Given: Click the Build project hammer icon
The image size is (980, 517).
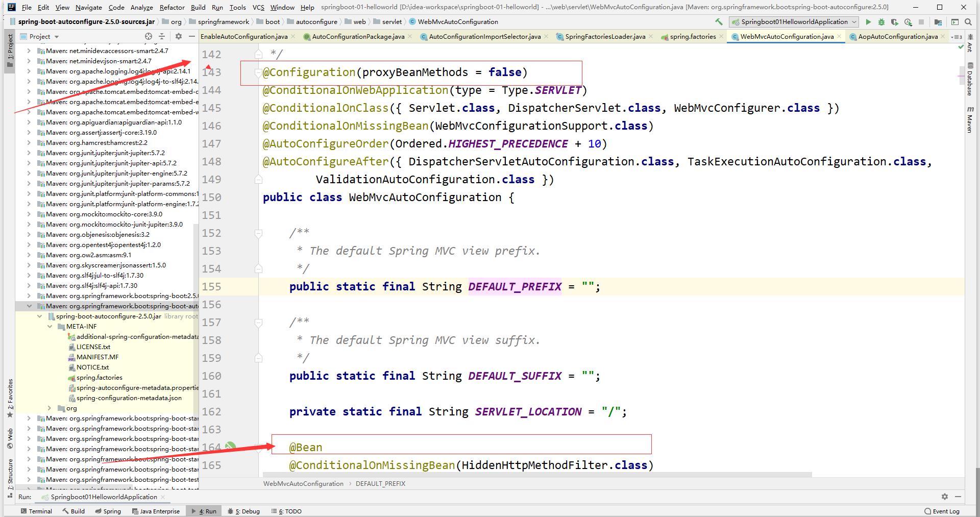Looking at the screenshot, I should [719, 22].
